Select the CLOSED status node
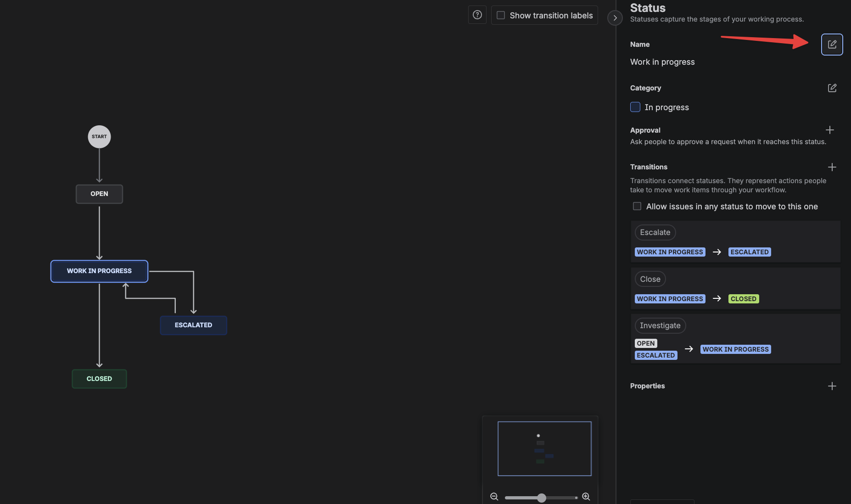Viewport: 851px width, 504px height. pos(99,379)
